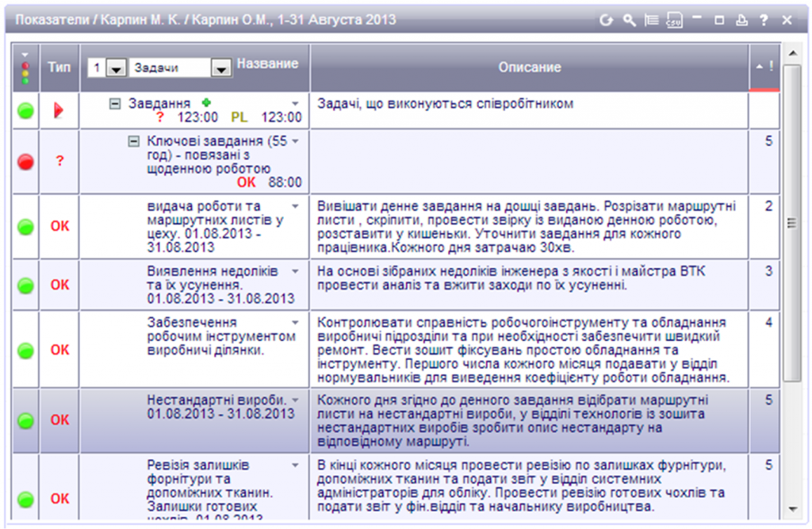Image resolution: width=812 pixels, height=529 pixels.
Task: Click red status circle for Ключові завдання
Action: (25, 162)
